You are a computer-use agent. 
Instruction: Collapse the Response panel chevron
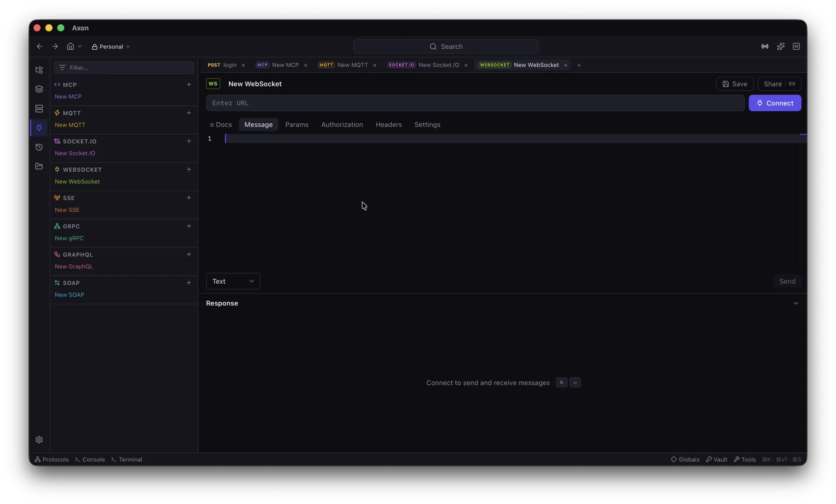click(796, 303)
